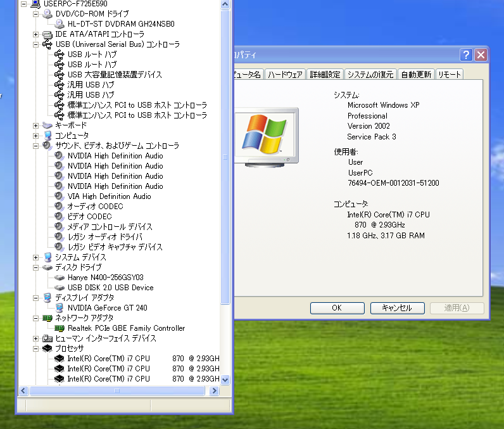Select the メディア コントロール デバイス icon
This screenshot has height=429, width=504.
pyautogui.click(x=59, y=227)
